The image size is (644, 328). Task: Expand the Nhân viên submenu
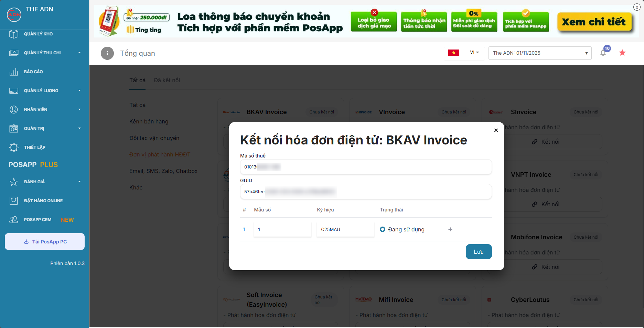79,110
